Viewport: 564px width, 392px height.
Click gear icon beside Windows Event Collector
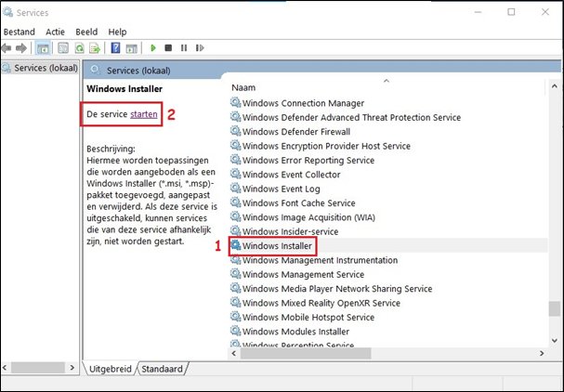[x=236, y=174]
